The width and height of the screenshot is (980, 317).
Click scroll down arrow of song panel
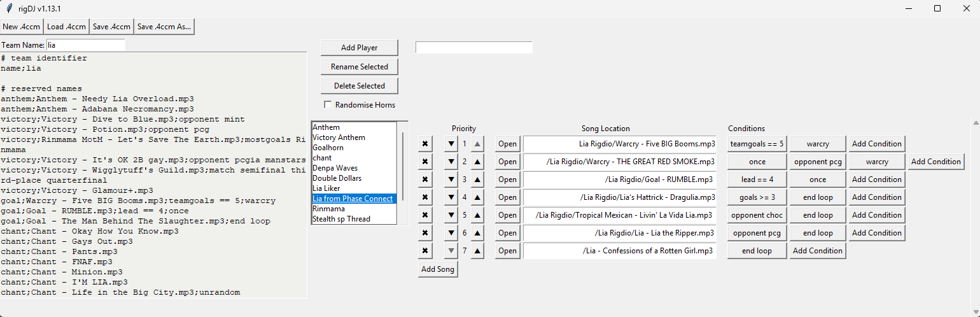(976, 313)
